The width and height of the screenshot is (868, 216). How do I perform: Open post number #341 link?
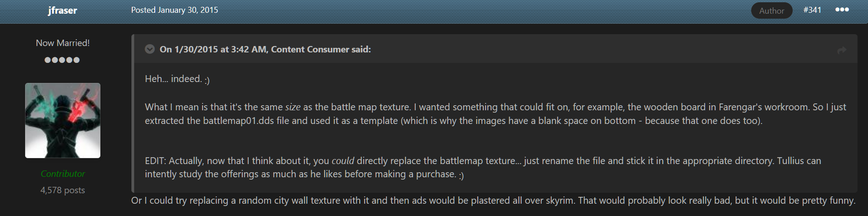tap(812, 10)
